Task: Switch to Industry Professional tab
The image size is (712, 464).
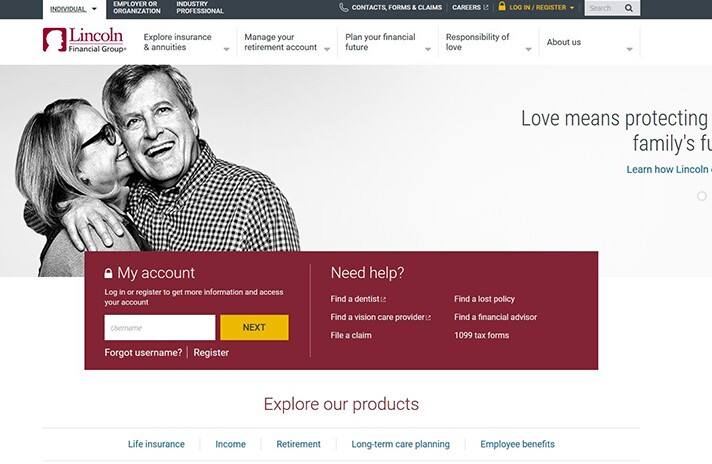Action: pos(200,8)
